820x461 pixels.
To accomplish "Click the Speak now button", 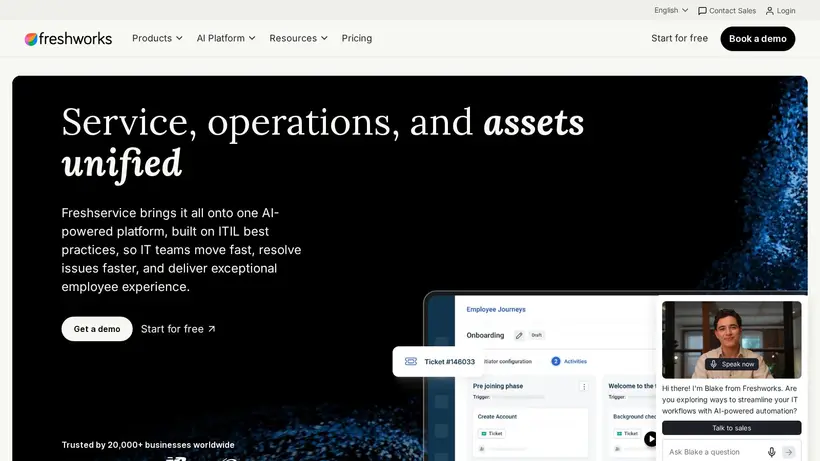I will tap(732, 364).
